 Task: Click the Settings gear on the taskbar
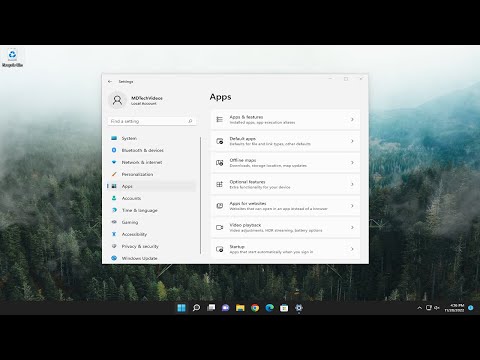[x=299, y=308]
